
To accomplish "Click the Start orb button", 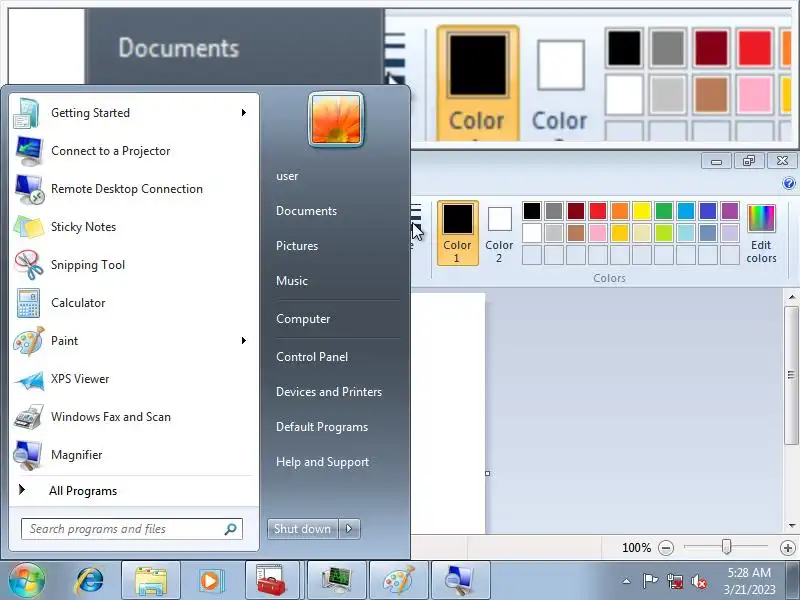I will click(27, 581).
